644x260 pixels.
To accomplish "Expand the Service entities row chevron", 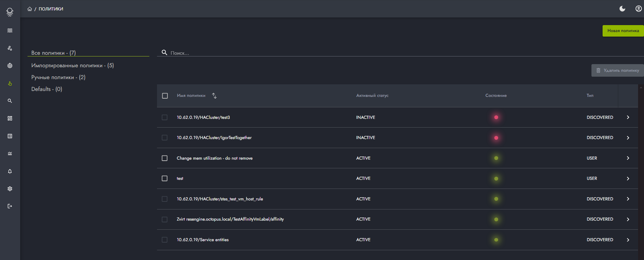I will click(628, 240).
